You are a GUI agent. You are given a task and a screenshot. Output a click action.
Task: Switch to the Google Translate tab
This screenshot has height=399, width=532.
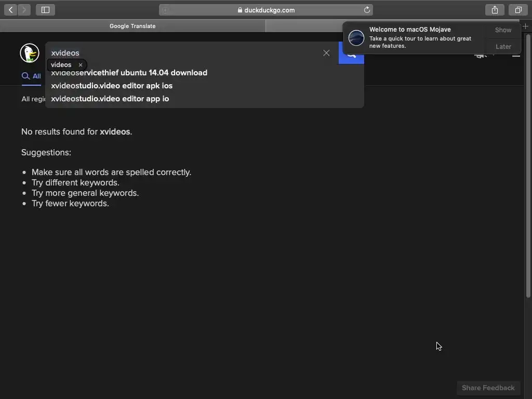click(x=132, y=26)
